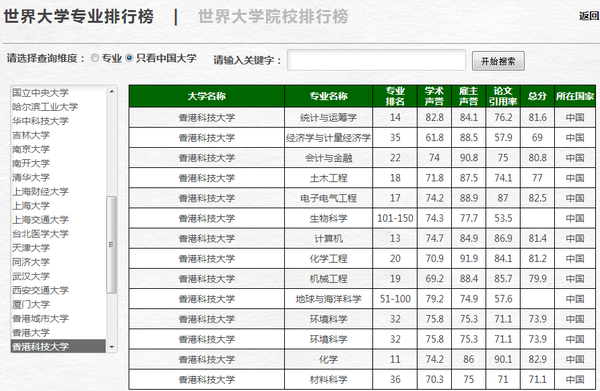Viewport: 600px width, 391px height.
Task: Click the 地球与海洋科学 major cell
Action: pos(328,299)
